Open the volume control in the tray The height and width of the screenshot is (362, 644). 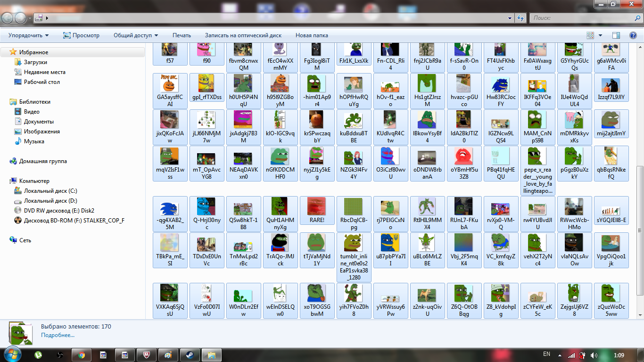[594, 355]
